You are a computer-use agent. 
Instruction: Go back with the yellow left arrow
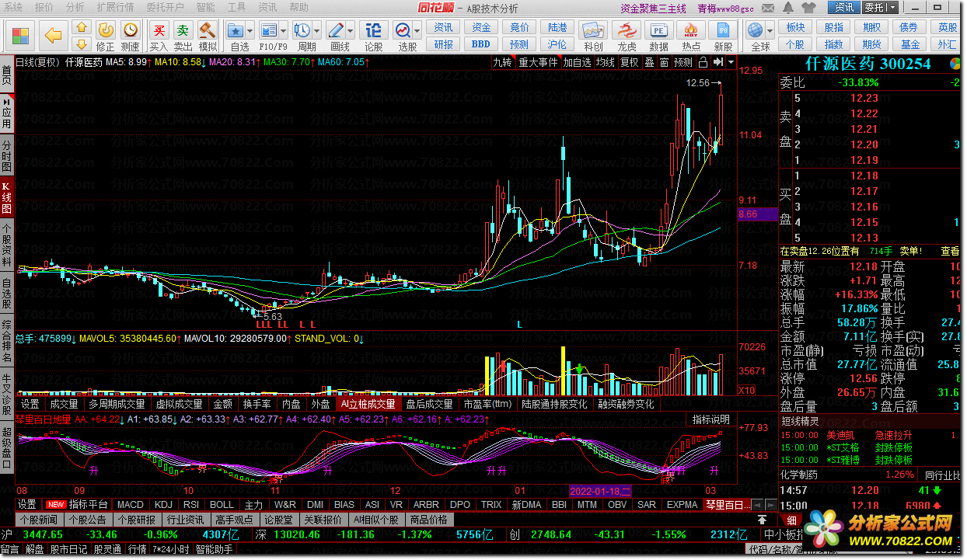tap(53, 35)
